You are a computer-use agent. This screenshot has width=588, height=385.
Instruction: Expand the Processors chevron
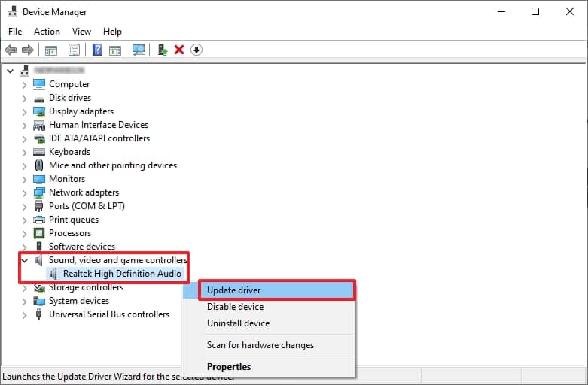(x=24, y=234)
